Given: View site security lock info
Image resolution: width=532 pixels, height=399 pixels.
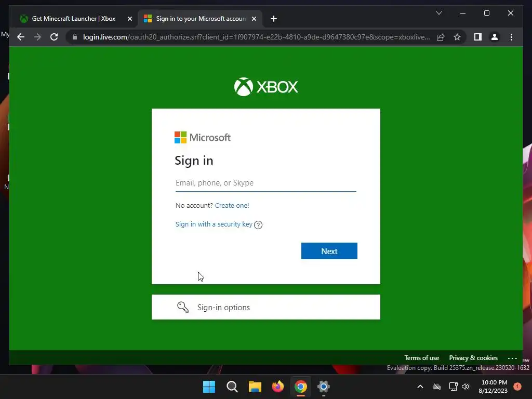Looking at the screenshot, I should click(75, 37).
